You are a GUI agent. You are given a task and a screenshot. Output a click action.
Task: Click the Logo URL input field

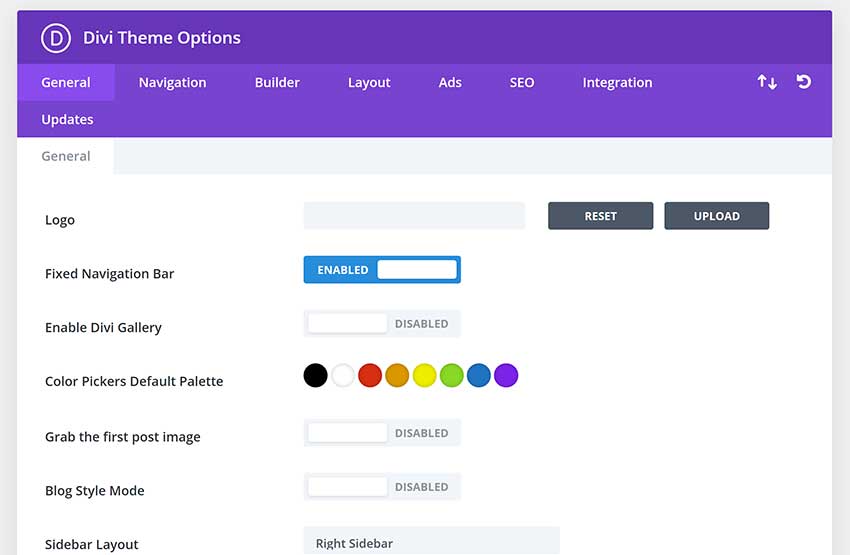tap(414, 216)
